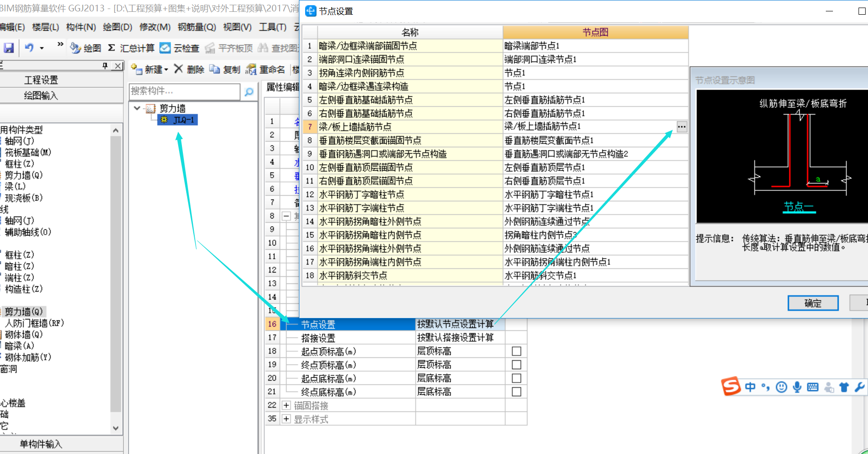Collapse the 剪力墙 tree node
The height and width of the screenshot is (454, 868).
click(x=137, y=108)
